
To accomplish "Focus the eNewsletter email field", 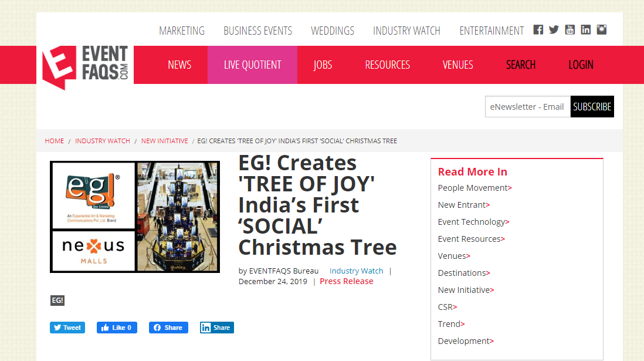I will [x=528, y=107].
